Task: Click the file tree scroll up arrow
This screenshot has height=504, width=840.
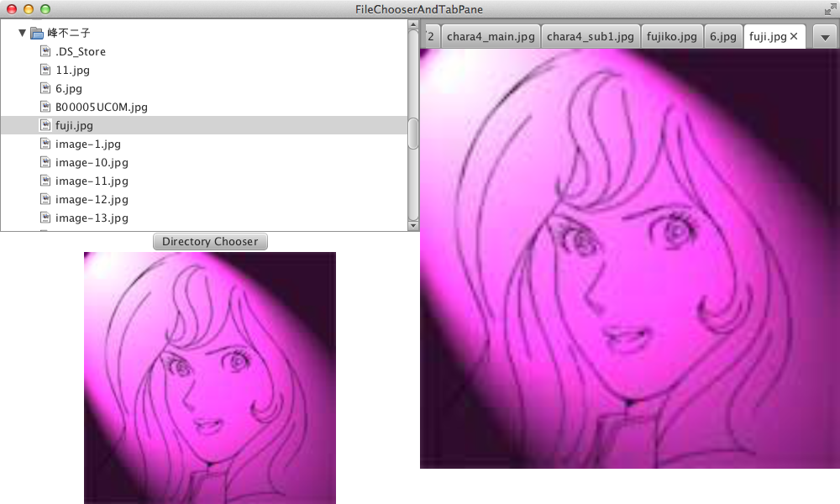Action: (x=413, y=24)
